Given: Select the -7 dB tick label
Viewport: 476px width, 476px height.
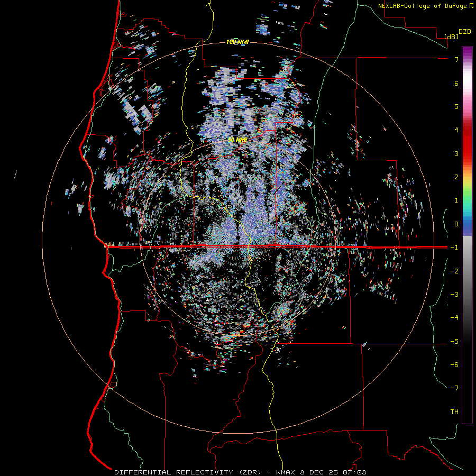Looking at the screenshot, I should coord(454,388).
